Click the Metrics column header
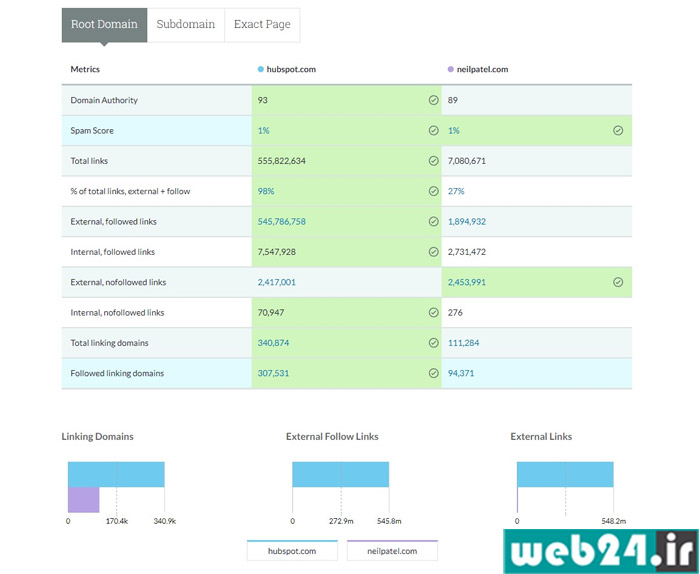Image resolution: width=700 pixels, height=574 pixels. pyautogui.click(x=85, y=69)
